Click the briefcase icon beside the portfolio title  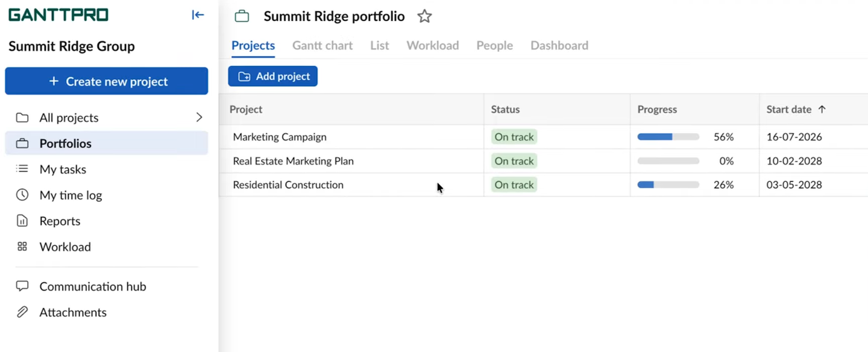pyautogui.click(x=242, y=16)
